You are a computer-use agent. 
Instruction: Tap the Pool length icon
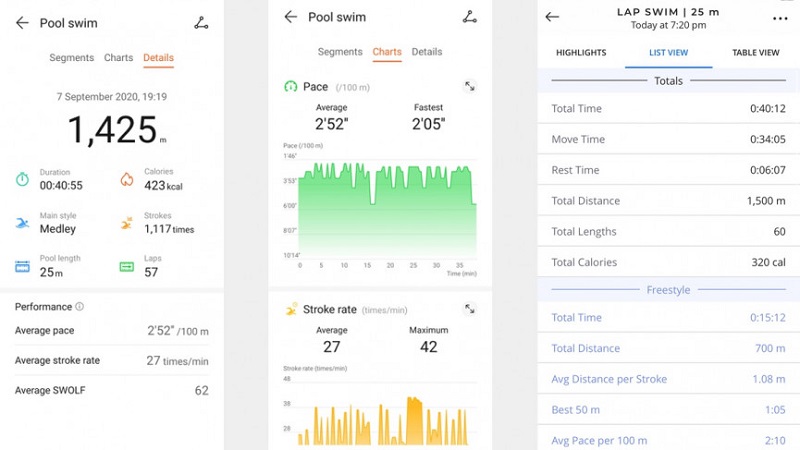click(x=22, y=266)
